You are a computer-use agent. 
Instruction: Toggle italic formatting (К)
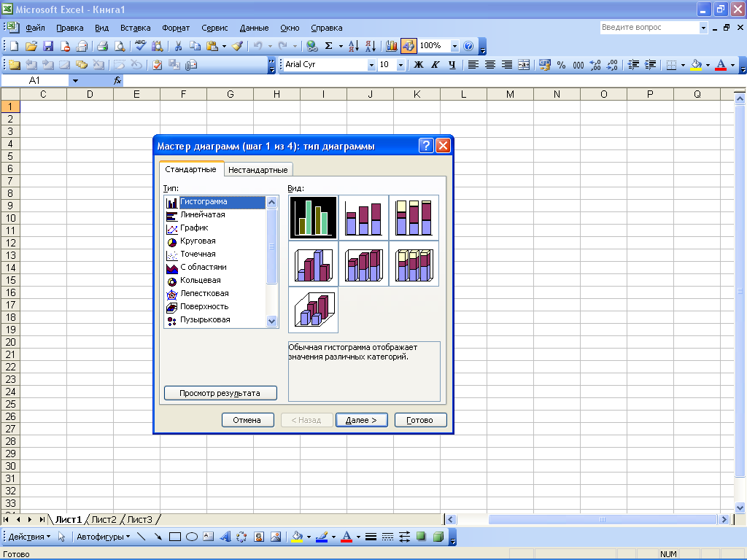436,65
